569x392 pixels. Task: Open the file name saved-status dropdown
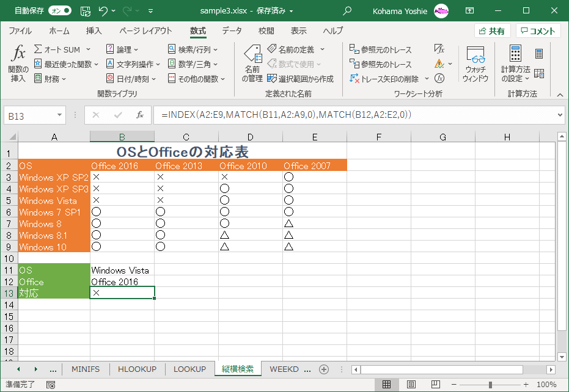pos(291,11)
